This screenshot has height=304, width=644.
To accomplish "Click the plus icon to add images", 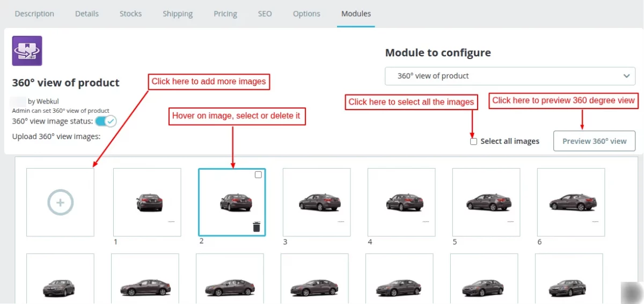I will click(60, 202).
